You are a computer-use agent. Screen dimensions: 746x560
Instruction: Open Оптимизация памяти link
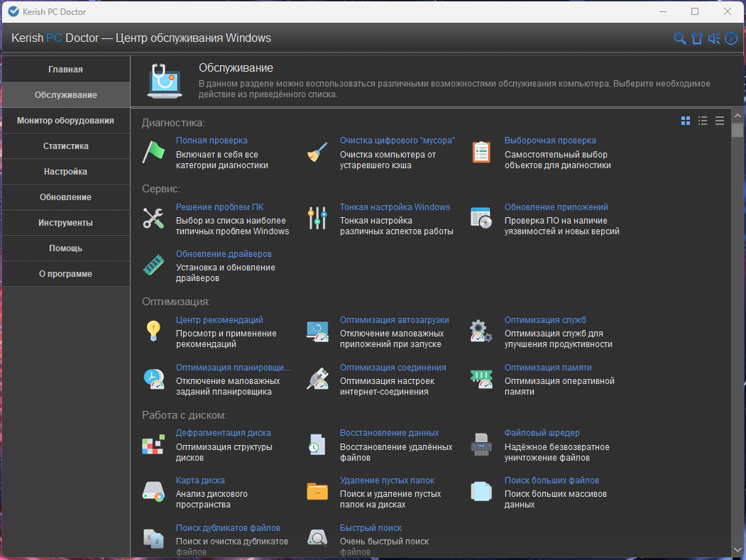[548, 368]
